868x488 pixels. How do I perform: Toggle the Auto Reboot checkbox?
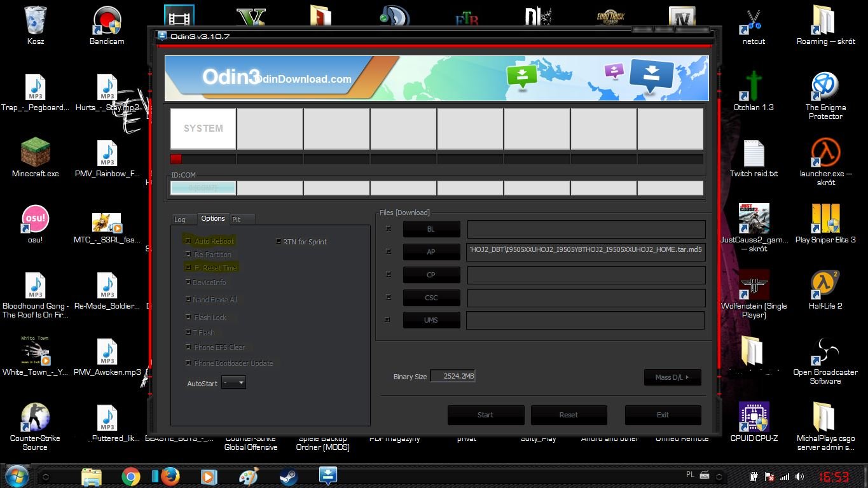tap(188, 241)
